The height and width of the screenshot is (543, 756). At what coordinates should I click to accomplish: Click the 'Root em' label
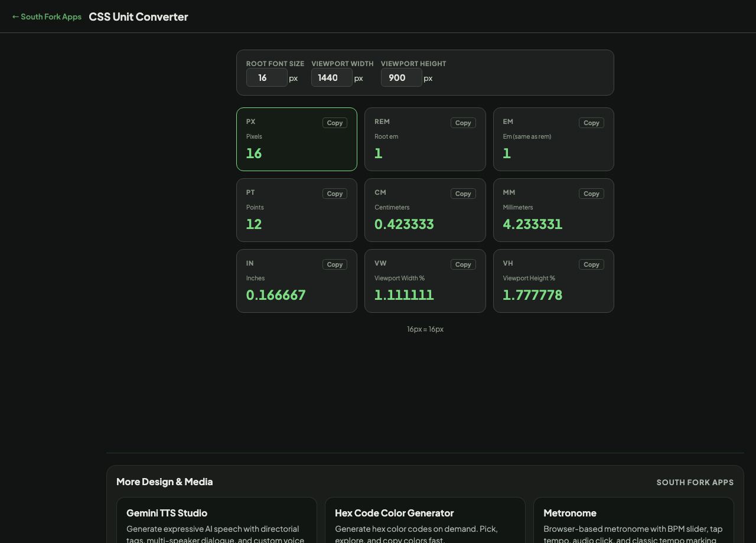click(x=386, y=136)
